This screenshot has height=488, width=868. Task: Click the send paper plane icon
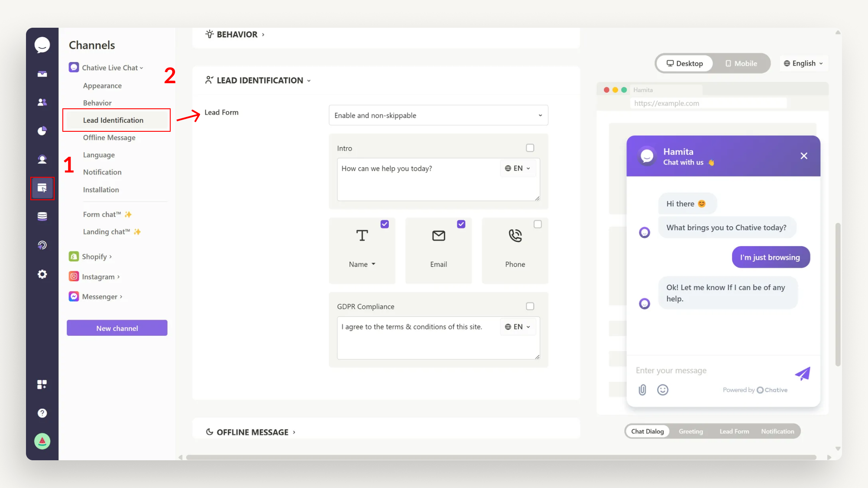(x=803, y=374)
